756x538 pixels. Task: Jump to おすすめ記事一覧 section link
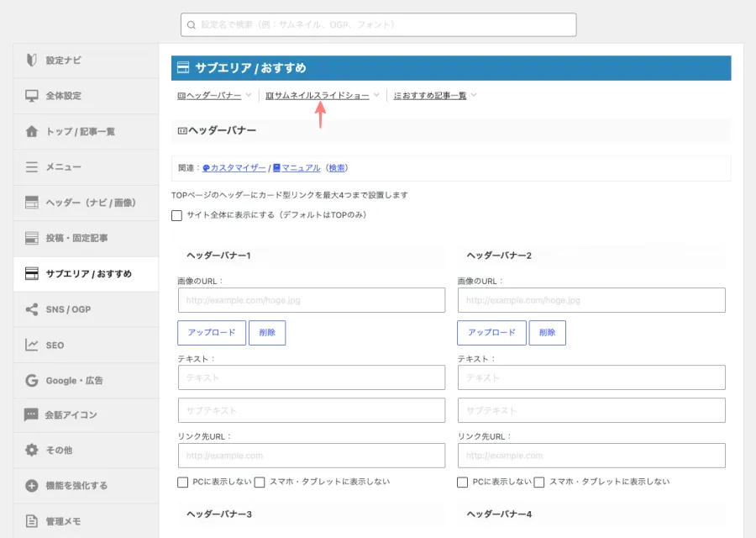(x=430, y=96)
